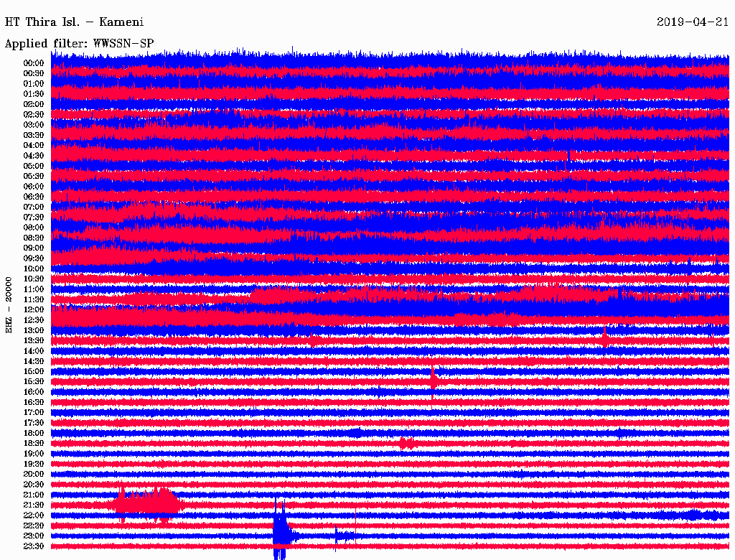Click the 00:30 time label
735x560 pixels.
click(34, 74)
